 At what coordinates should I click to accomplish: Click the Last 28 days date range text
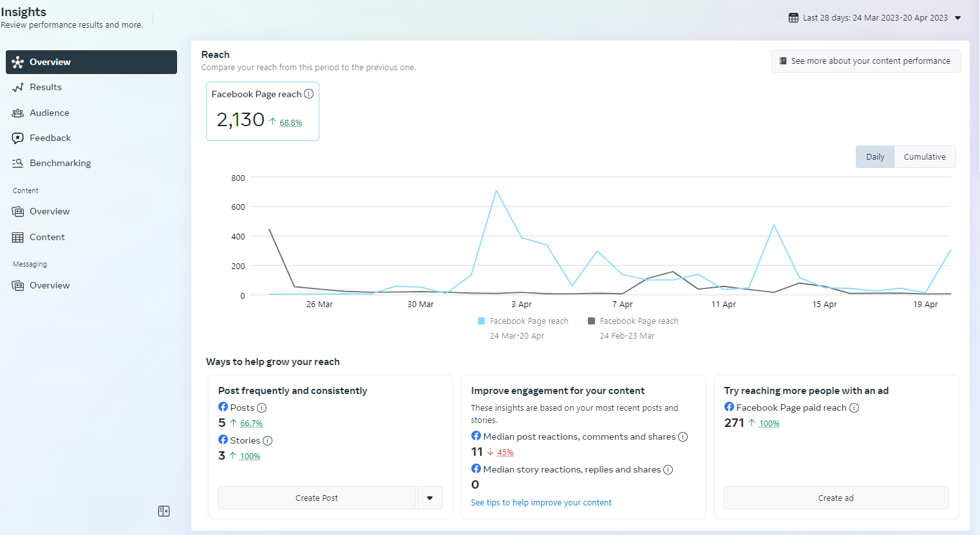click(875, 18)
